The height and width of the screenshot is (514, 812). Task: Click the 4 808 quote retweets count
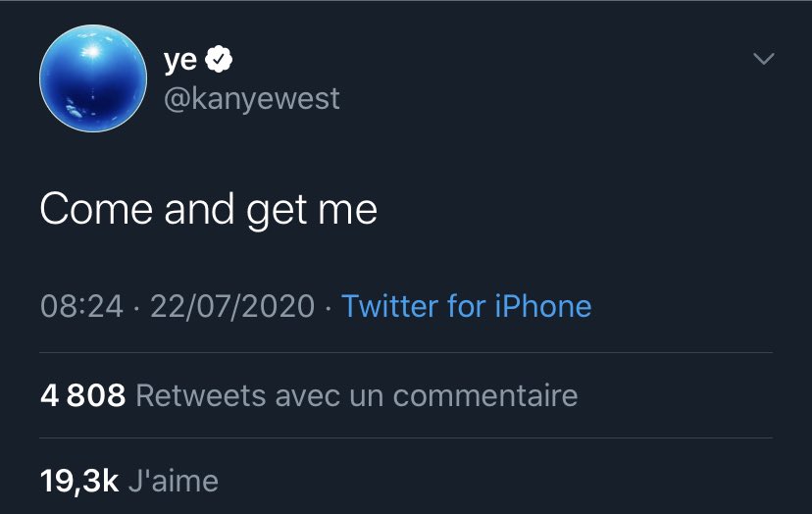(82, 395)
